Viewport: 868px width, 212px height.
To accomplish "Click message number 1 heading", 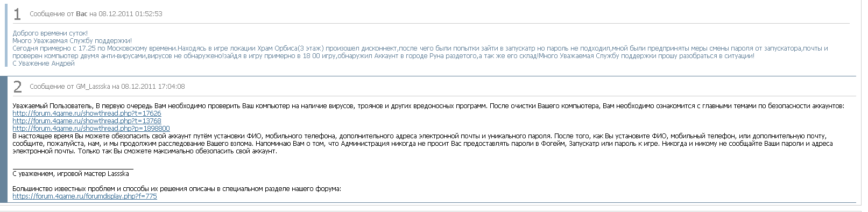I will point(17,14).
